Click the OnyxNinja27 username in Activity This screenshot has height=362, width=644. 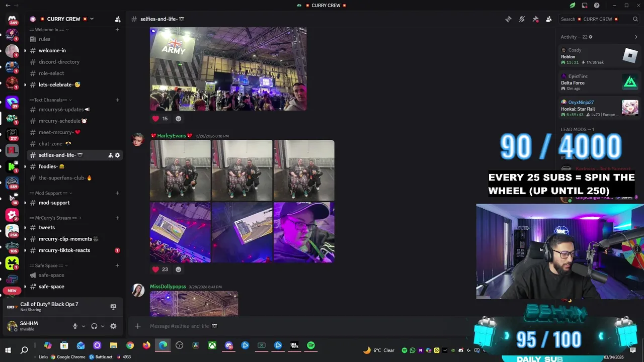581,102
